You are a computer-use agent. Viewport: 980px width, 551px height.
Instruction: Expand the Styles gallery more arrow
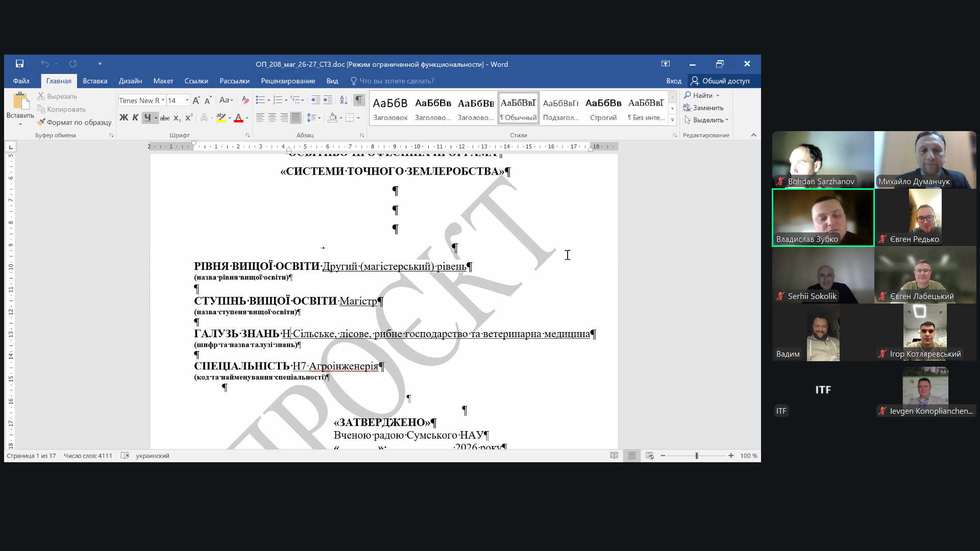click(672, 120)
